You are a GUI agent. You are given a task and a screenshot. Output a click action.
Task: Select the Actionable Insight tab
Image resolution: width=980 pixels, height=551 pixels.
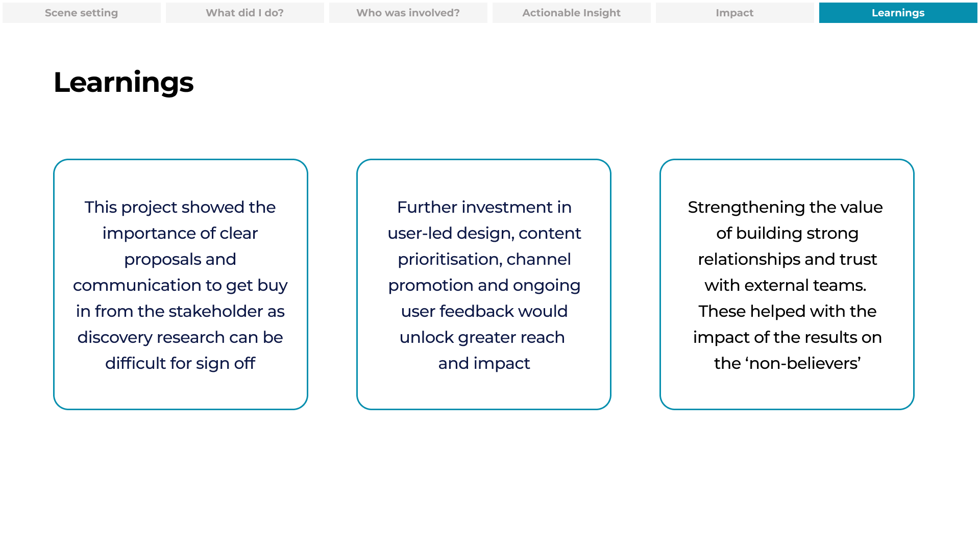coord(572,13)
